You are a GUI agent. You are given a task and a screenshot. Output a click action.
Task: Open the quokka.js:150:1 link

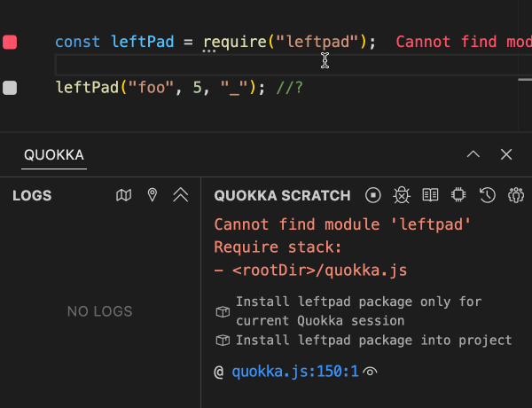click(294, 372)
